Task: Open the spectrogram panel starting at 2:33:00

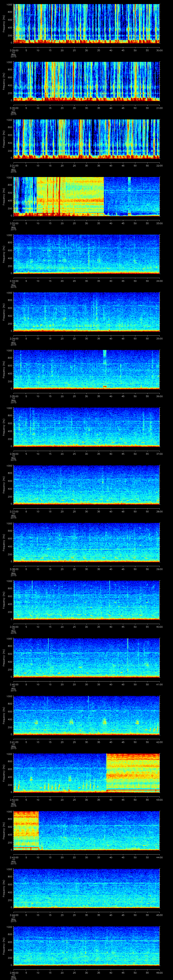Action: pyautogui.click(x=87, y=254)
